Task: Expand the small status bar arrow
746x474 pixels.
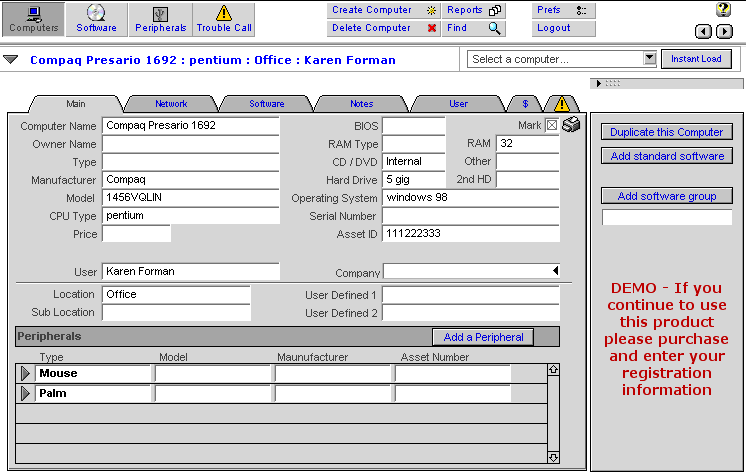Action: pyautogui.click(x=599, y=83)
